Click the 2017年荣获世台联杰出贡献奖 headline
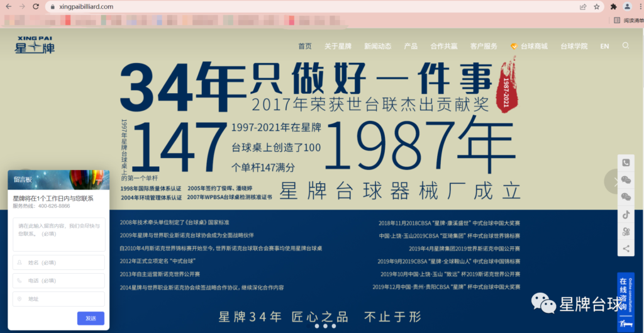Viewport: 644px width, 333px height. point(370,105)
